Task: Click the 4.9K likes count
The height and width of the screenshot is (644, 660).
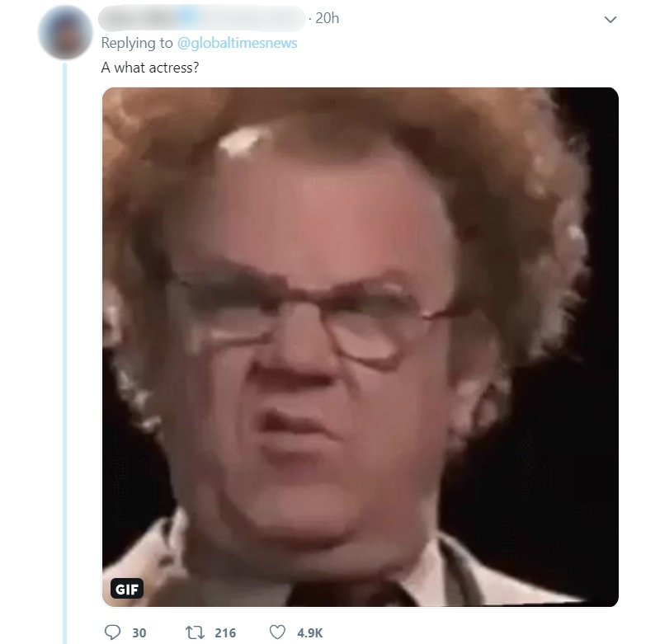Action: pyautogui.click(x=310, y=632)
